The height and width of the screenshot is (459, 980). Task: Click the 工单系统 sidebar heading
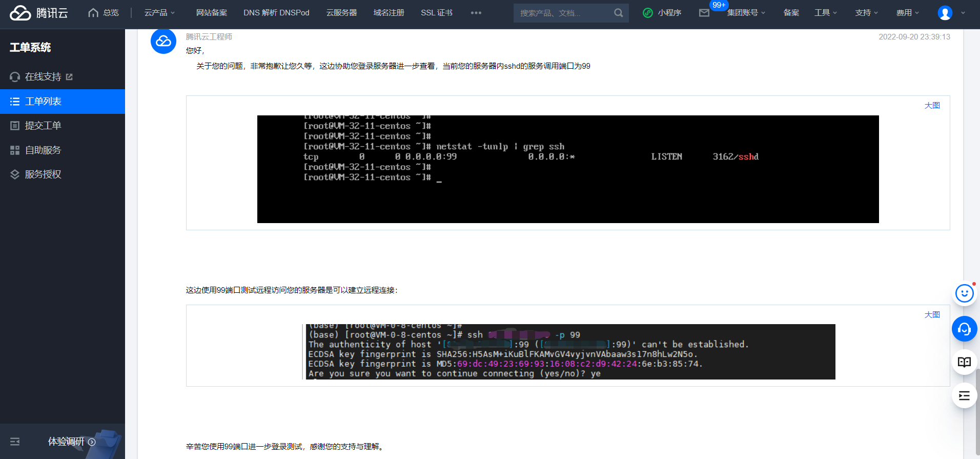[30, 48]
